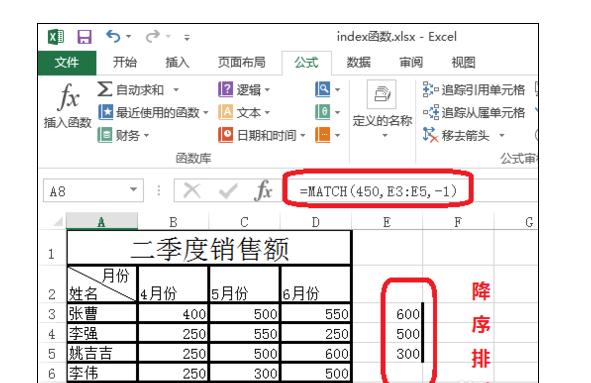The image size is (591, 383).
Task: Open the File (文件) tab
Action: tap(67, 62)
